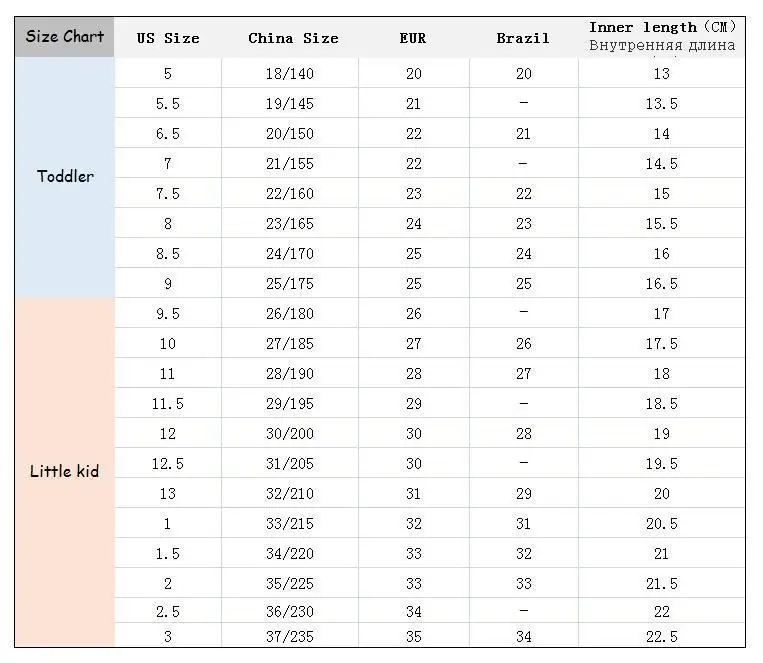Click the EUR column header
The image size is (763, 663).
coord(413,38)
